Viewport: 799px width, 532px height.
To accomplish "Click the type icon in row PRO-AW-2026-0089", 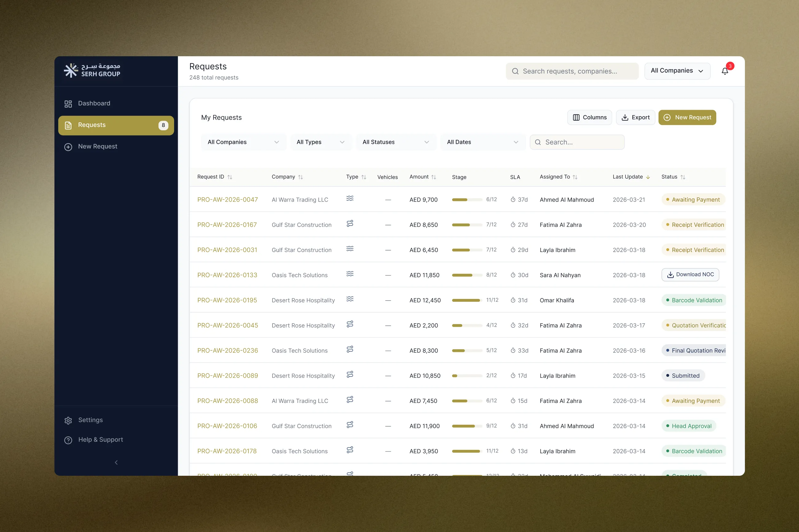I will click(x=350, y=374).
